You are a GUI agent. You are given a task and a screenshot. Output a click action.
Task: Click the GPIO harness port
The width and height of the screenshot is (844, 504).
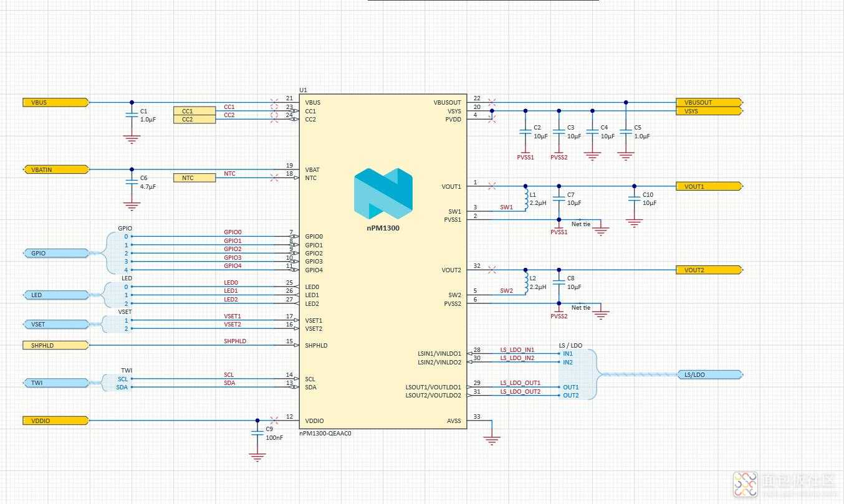(x=56, y=253)
